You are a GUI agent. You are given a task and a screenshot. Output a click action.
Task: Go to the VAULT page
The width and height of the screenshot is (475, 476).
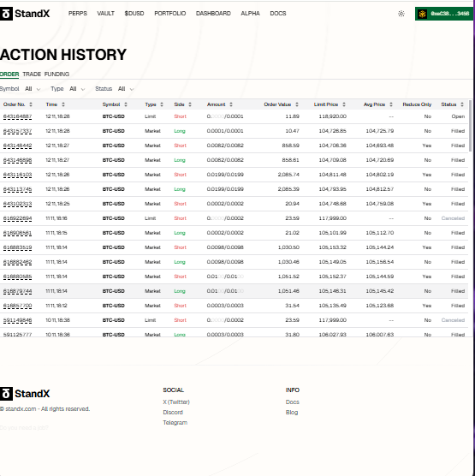[105, 14]
